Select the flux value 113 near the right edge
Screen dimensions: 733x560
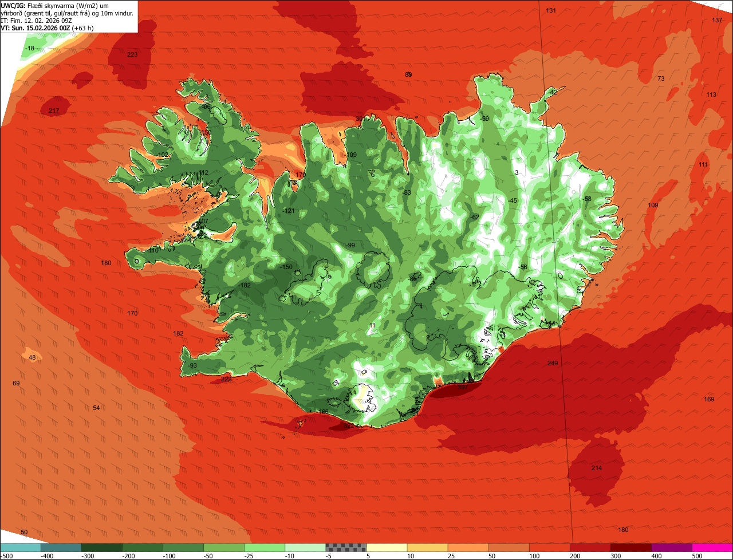pos(711,94)
